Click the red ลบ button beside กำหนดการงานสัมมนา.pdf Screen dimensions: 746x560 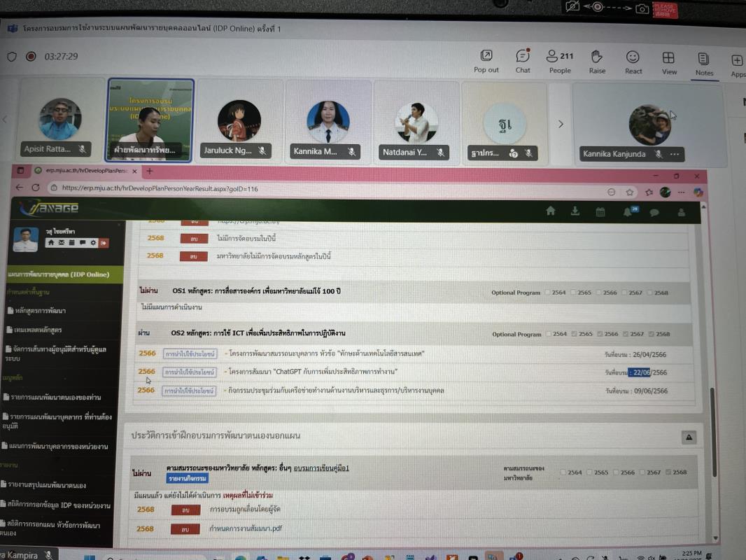(185, 529)
